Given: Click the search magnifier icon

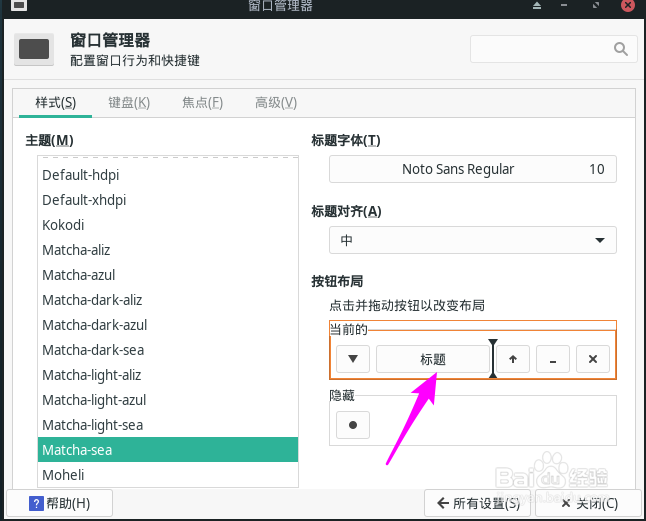Looking at the screenshot, I should click(620, 49).
